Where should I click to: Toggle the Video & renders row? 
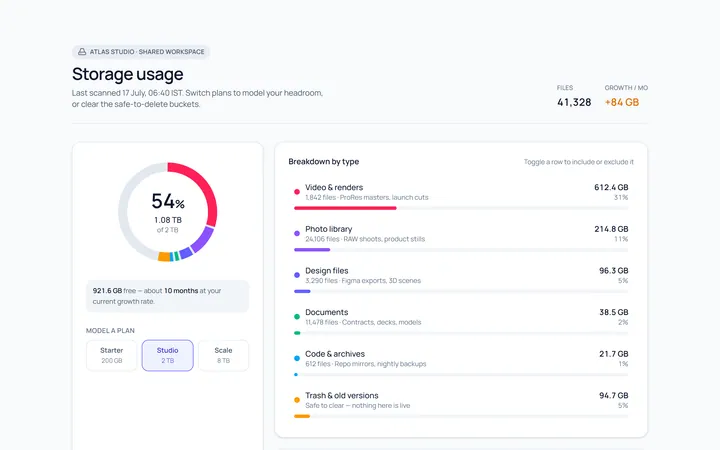tap(461, 197)
